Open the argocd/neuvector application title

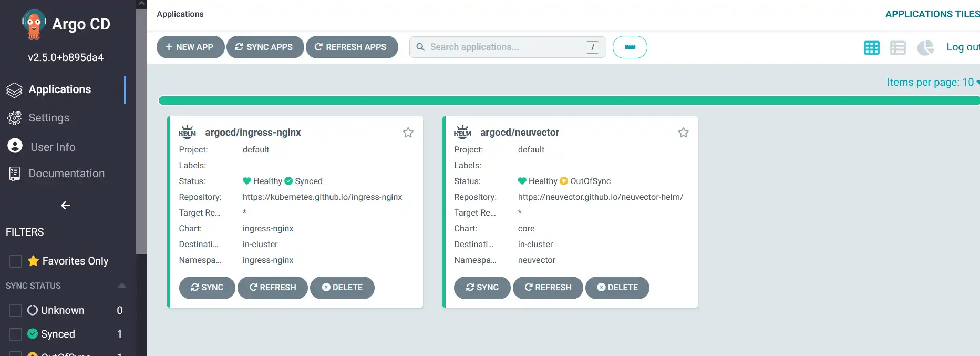[520, 133]
